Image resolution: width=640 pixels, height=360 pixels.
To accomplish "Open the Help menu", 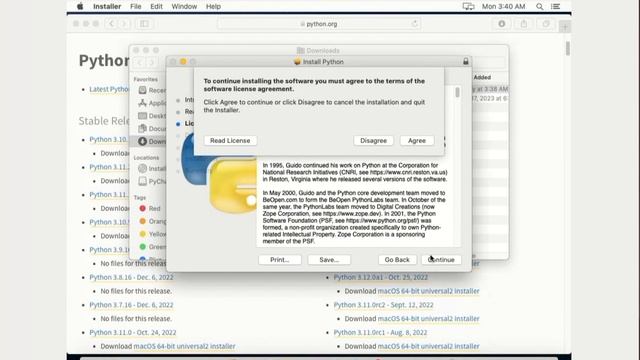I will tap(213, 6).
